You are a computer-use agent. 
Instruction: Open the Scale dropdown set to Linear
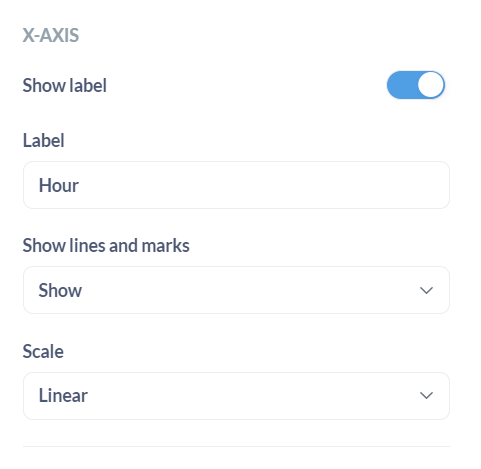tap(236, 396)
